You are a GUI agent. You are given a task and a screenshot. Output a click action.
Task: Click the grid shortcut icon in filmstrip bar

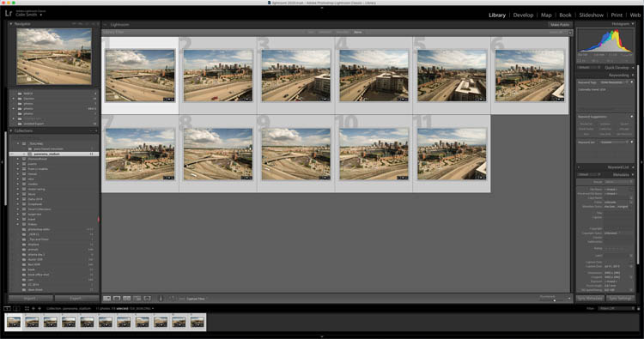pos(27,308)
